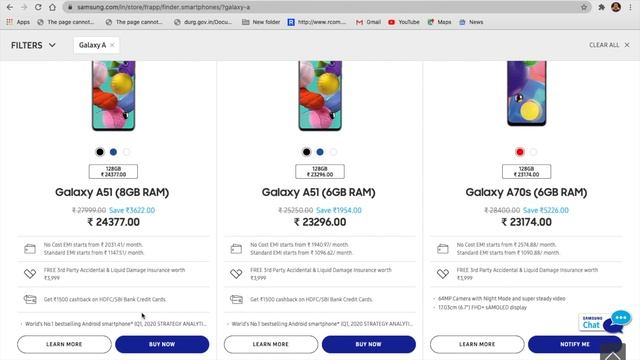Open browser extensions puzzle icon

pyautogui.click(x=601, y=7)
